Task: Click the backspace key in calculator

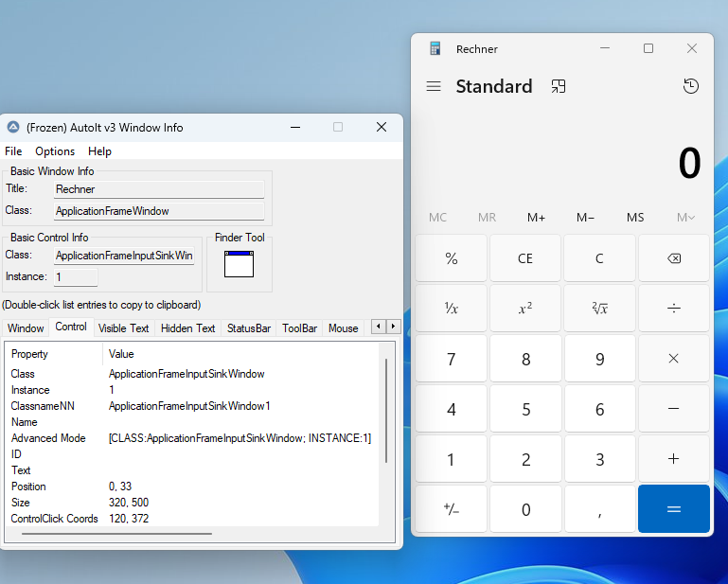Action: coord(674,258)
